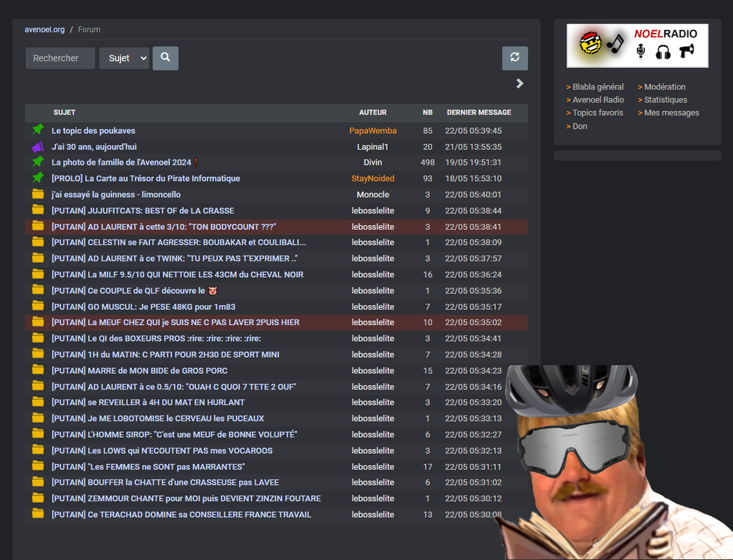The image size is (733, 560).
Task: Click the author name PapaWemba
Action: [x=372, y=131]
